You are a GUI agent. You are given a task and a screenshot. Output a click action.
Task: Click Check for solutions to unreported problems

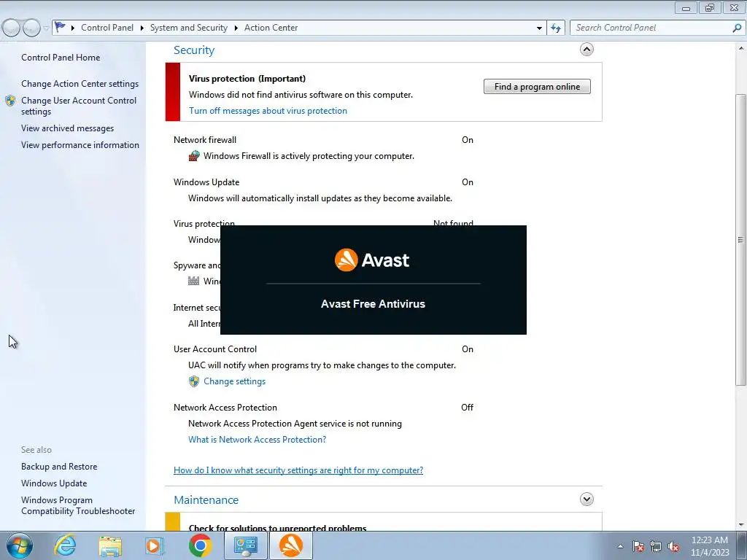pos(277,528)
